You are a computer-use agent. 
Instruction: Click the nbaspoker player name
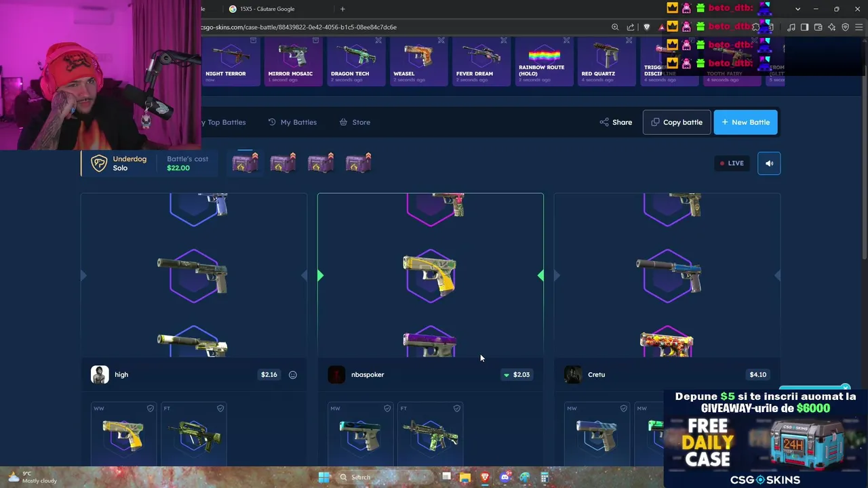coord(368,375)
